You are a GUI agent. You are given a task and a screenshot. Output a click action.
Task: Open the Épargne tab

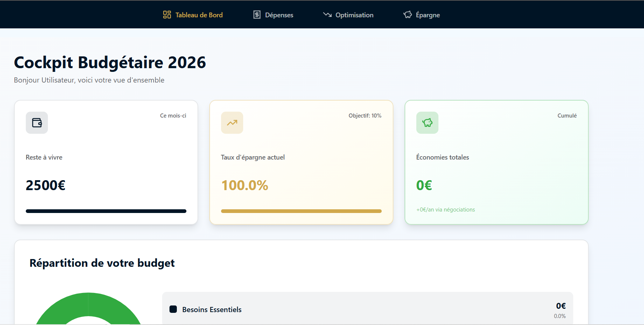pyautogui.click(x=427, y=15)
